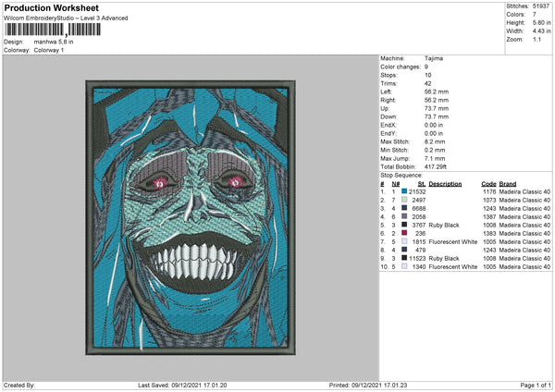Select the navy swatch in stop row 8
This screenshot has height=392, width=555.
point(404,250)
